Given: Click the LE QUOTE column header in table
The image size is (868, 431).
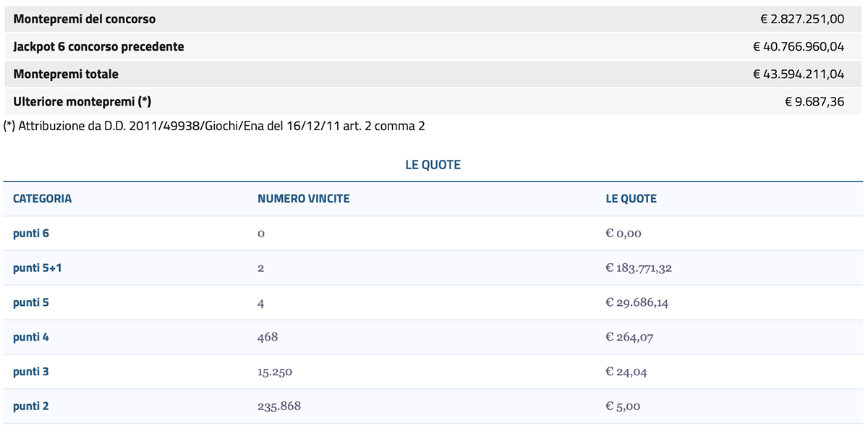Looking at the screenshot, I should pyautogui.click(x=631, y=199).
